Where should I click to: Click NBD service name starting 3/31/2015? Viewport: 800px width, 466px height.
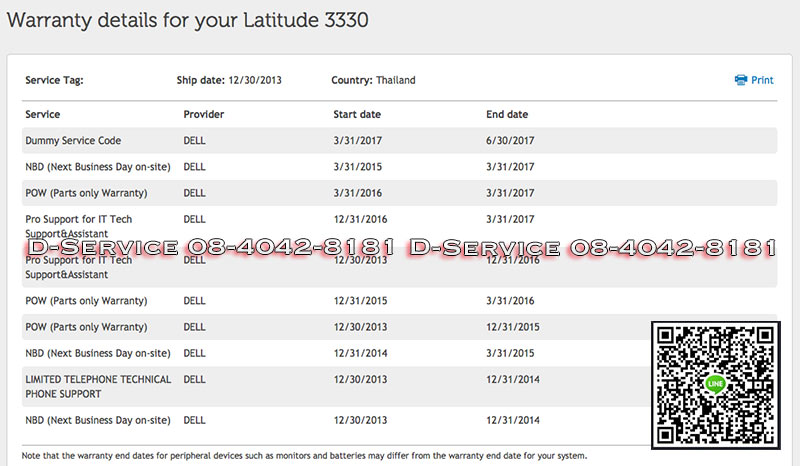point(97,167)
